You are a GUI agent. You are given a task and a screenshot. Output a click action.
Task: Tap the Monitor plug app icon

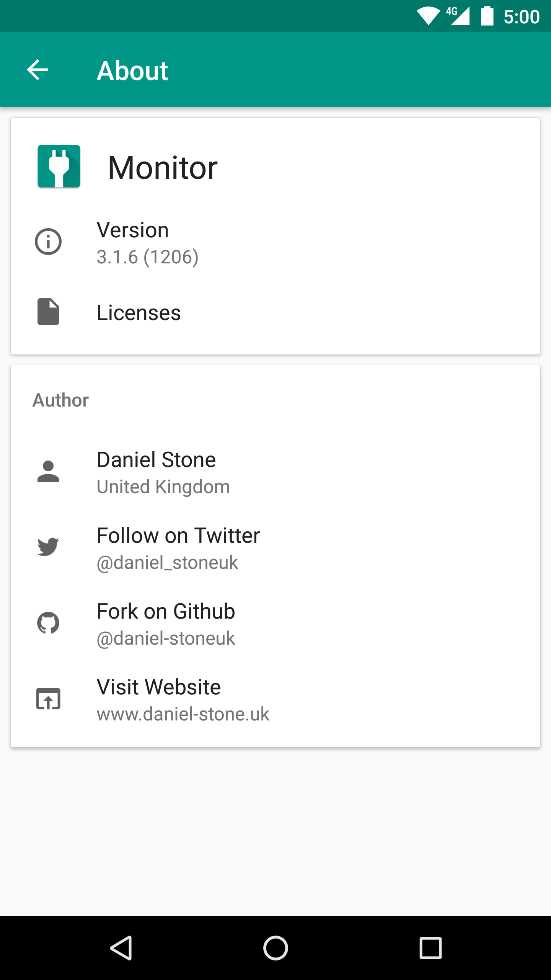(59, 166)
